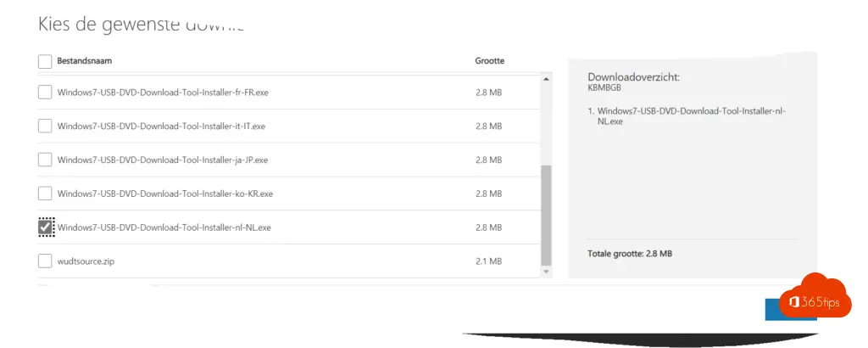Image resolution: width=868 pixels, height=348 pixels.
Task: Tick the it-IT installer checkbox
Action: 45,126
